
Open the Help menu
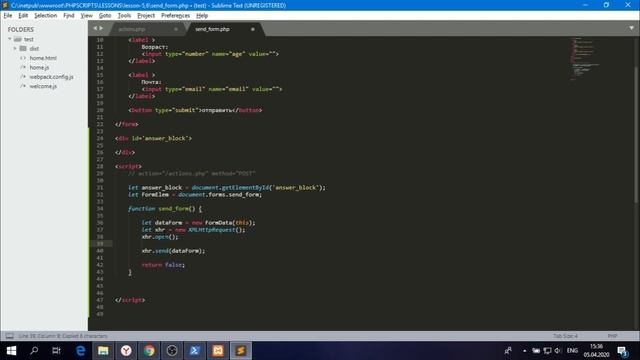[202, 16]
